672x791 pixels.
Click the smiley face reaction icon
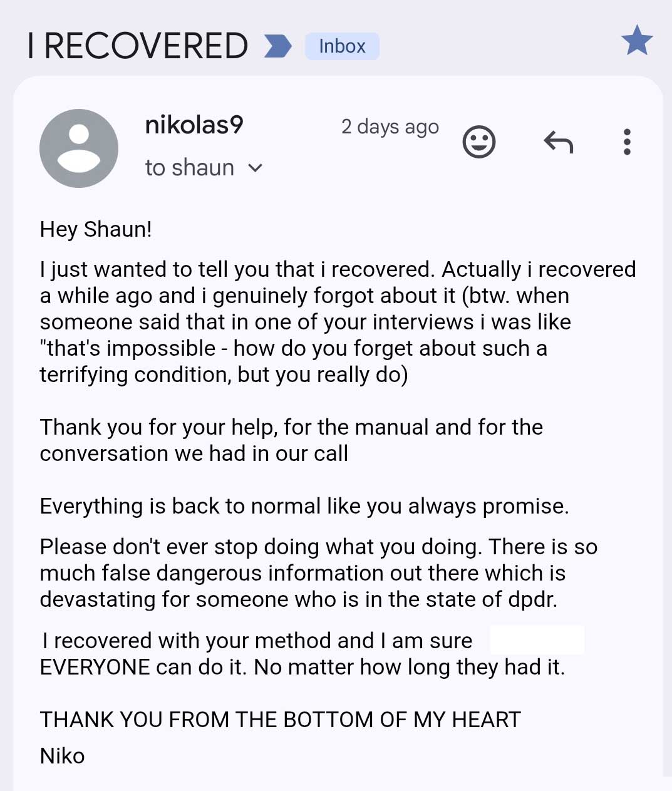click(479, 142)
